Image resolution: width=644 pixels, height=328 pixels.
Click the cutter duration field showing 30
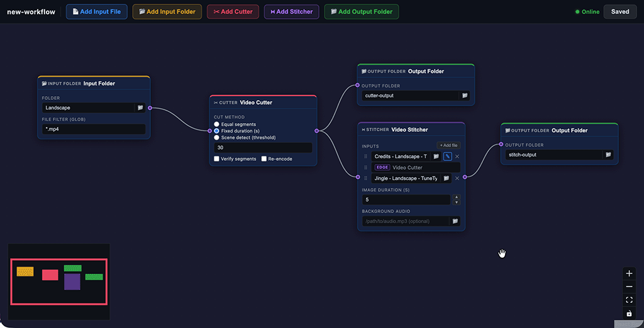coord(263,148)
